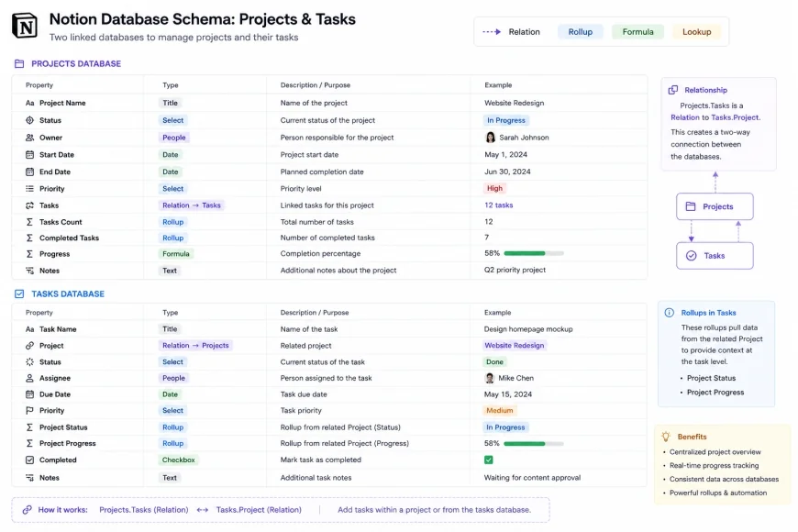Click the Completed Tasks sigma icon
Screen dimensions: 798x532
(29, 238)
